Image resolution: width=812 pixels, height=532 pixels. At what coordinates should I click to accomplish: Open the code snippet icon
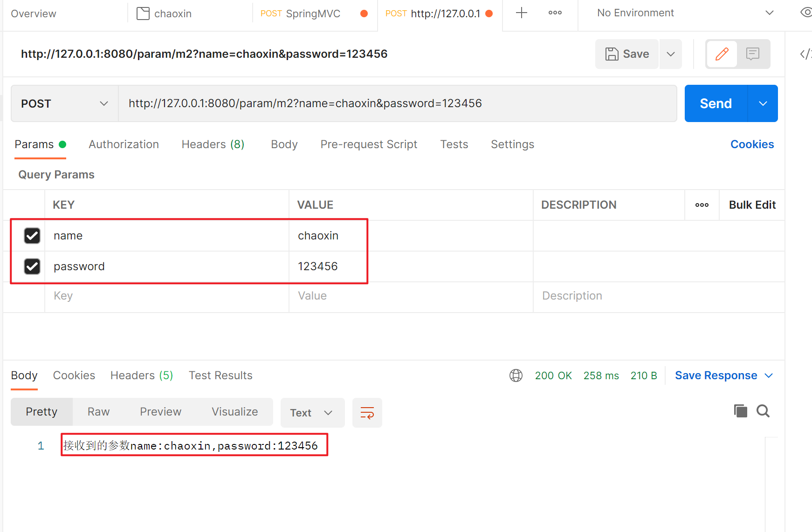click(x=806, y=54)
